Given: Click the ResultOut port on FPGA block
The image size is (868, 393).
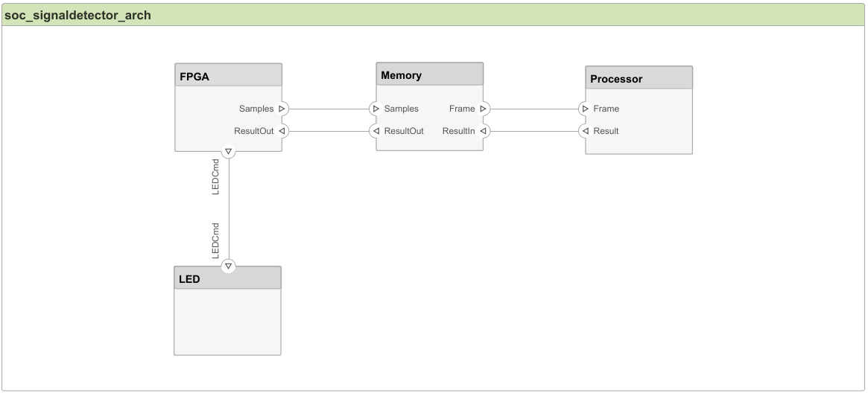Looking at the screenshot, I should click(282, 131).
